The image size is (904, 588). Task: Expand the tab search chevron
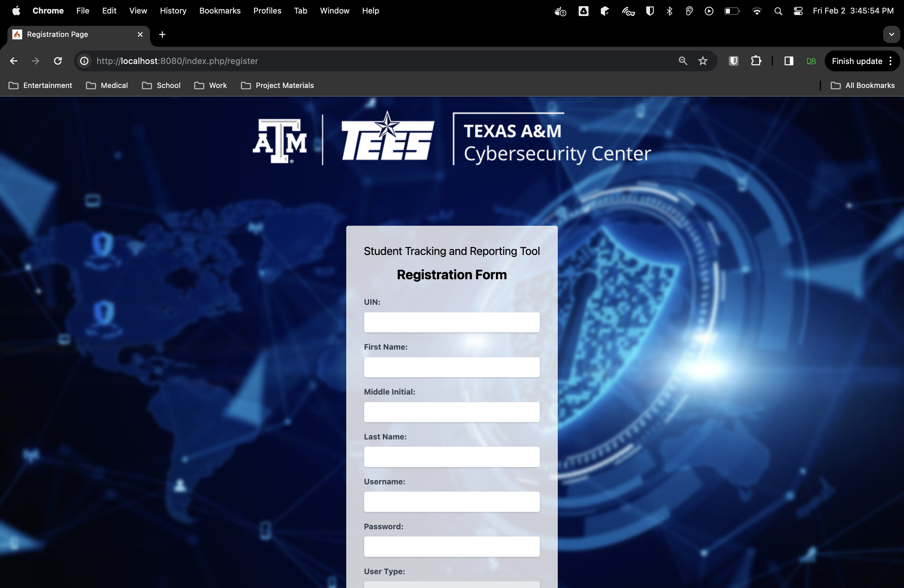[891, 34]
